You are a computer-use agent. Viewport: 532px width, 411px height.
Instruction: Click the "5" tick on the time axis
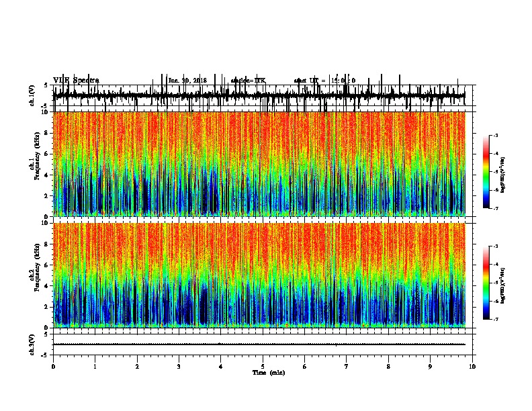(263, 367)
